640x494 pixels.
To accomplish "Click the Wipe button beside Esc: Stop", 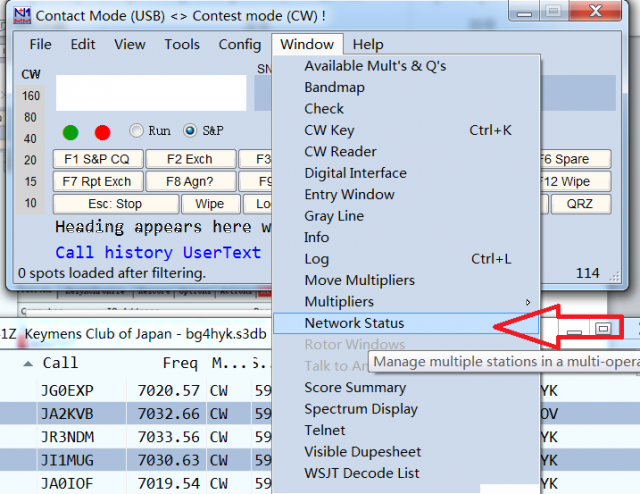I will tap(211, 204).
